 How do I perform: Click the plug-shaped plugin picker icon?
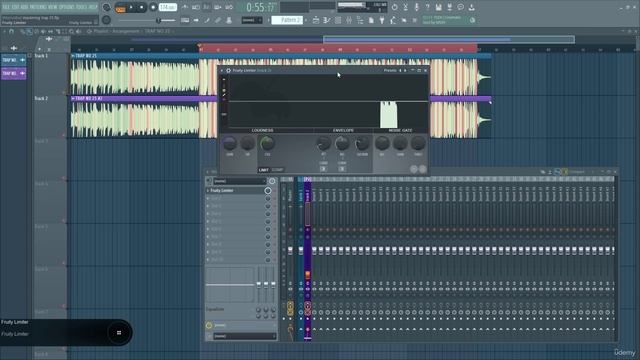click(382, 20)
